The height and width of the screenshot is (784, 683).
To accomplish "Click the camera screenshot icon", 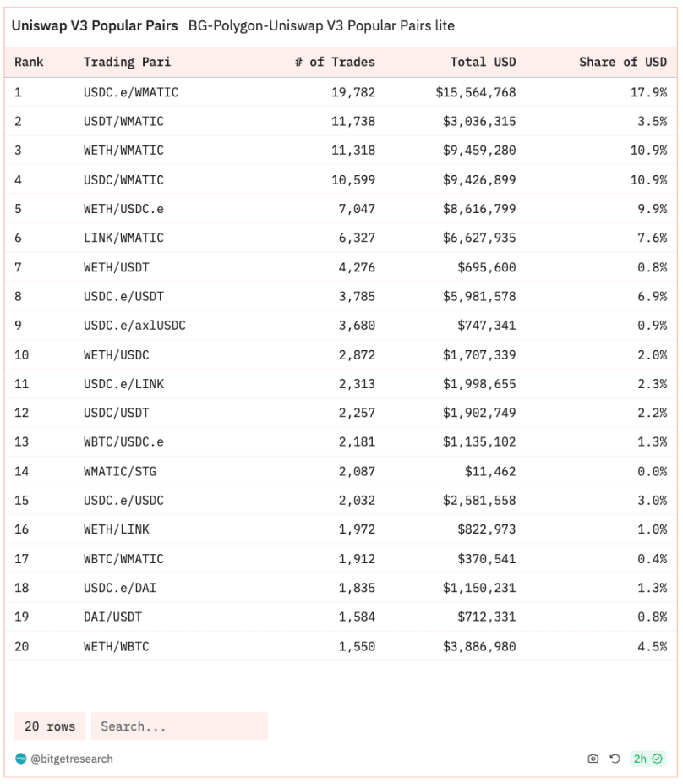I will click(593, 759).
